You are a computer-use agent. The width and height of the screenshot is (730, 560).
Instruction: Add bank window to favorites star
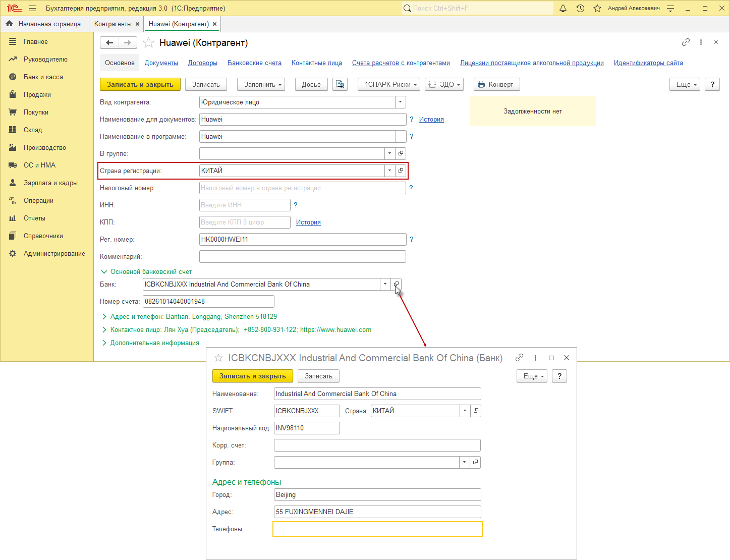point(218,358)
